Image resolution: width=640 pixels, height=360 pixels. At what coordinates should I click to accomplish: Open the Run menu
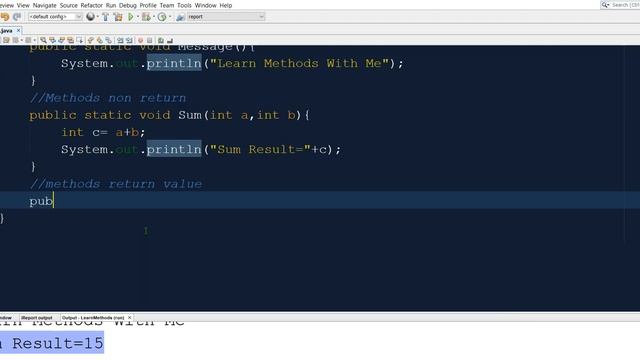click(x=111, y=5)
